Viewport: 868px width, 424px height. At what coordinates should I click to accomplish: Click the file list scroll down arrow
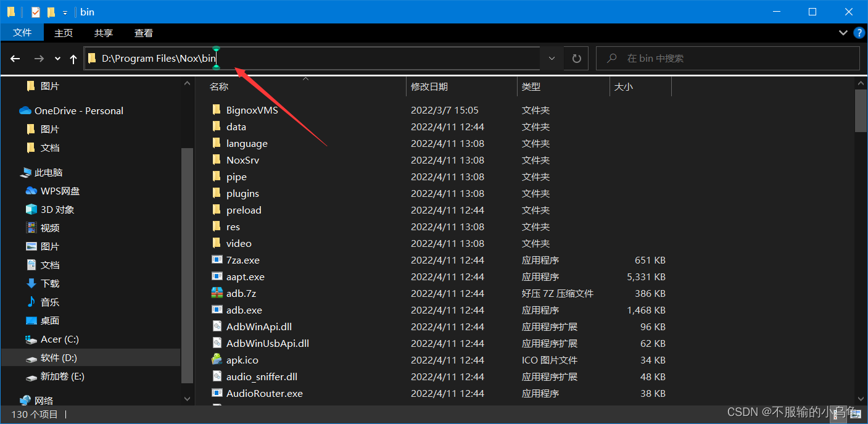pos(861,400)
